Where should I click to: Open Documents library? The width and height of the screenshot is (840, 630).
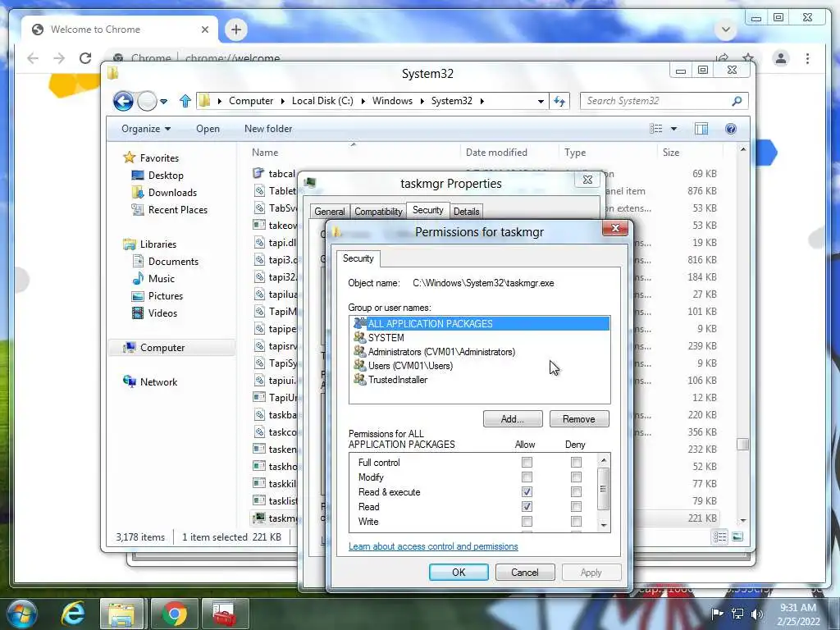(166, 261)
